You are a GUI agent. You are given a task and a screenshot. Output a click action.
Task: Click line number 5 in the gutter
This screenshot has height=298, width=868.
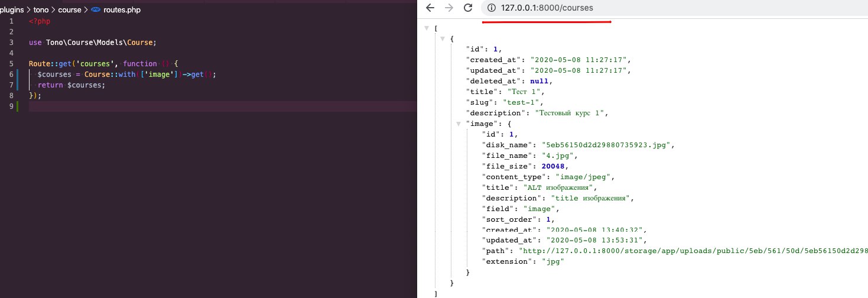(x=11, y=64)
